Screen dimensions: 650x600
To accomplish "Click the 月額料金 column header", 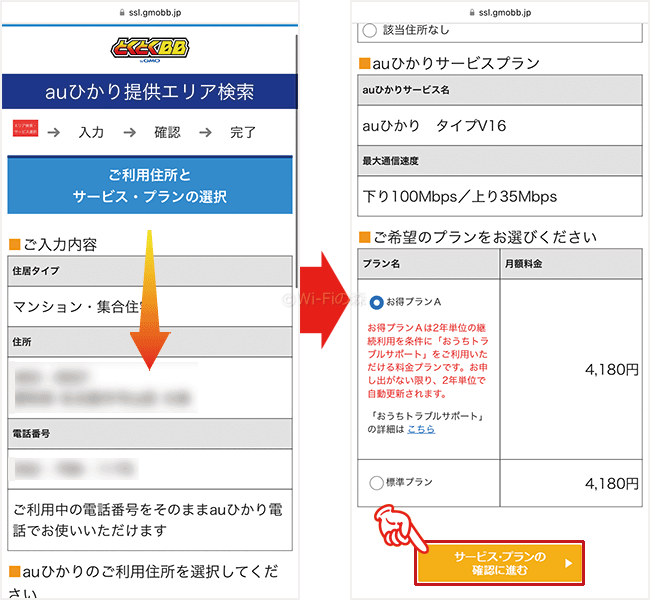I will click(x=571, y=264).
